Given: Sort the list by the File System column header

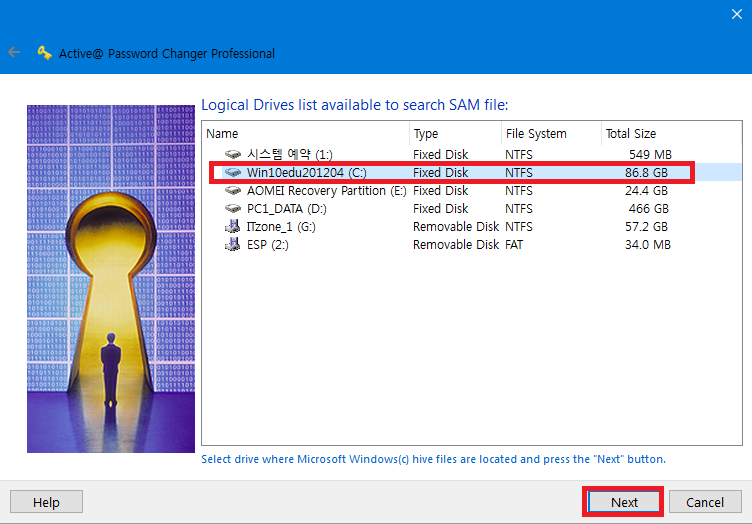Looking at the screenshot, I should (552, 133).
